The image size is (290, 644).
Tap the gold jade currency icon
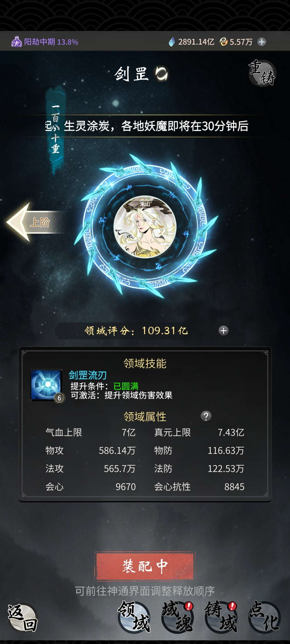click(223, 41)
